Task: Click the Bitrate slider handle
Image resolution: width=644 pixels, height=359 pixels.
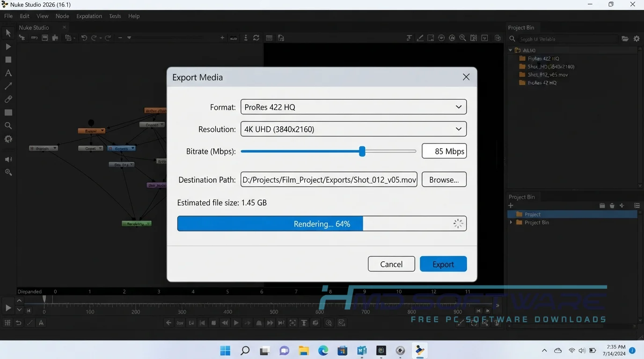Action: [x=362, y=151]
